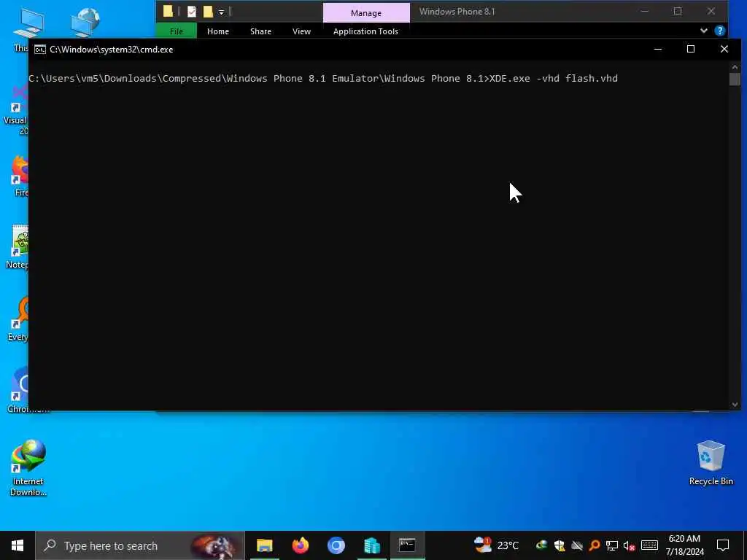Open network status tray icon
Viewport: 747px width, 560px height.
click(612, 545)
